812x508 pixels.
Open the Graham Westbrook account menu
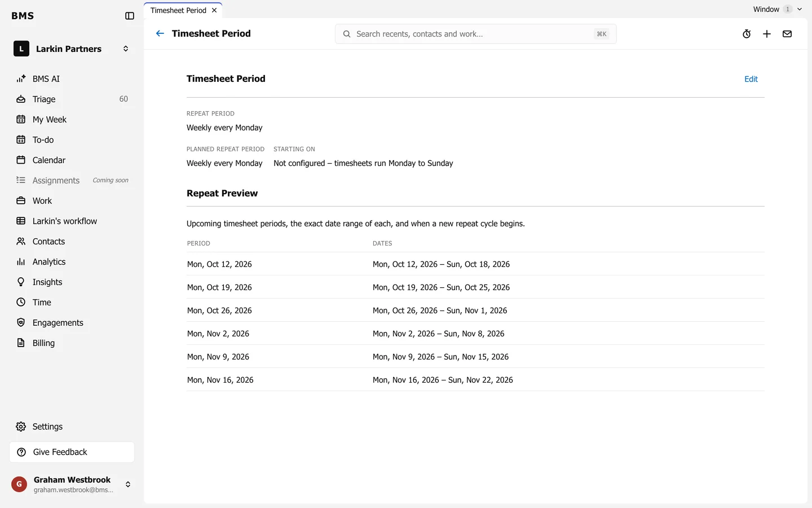[x=72, y=484]
